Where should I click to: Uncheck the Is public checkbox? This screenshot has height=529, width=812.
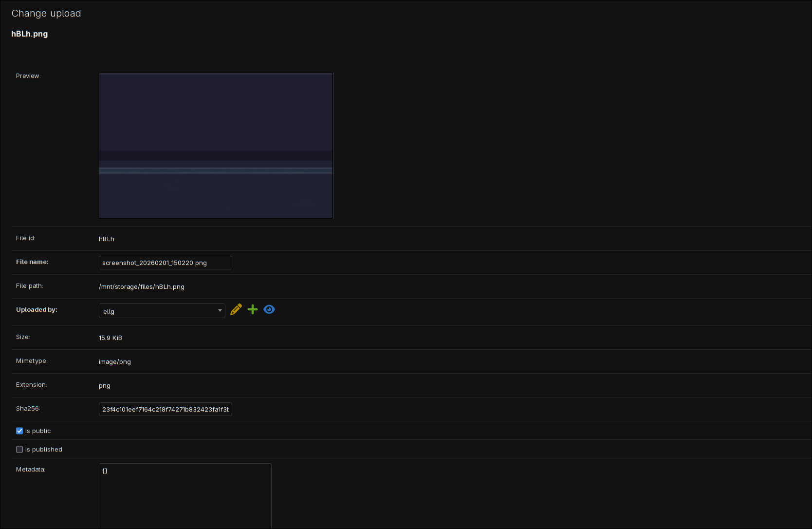tap(19, 431)
